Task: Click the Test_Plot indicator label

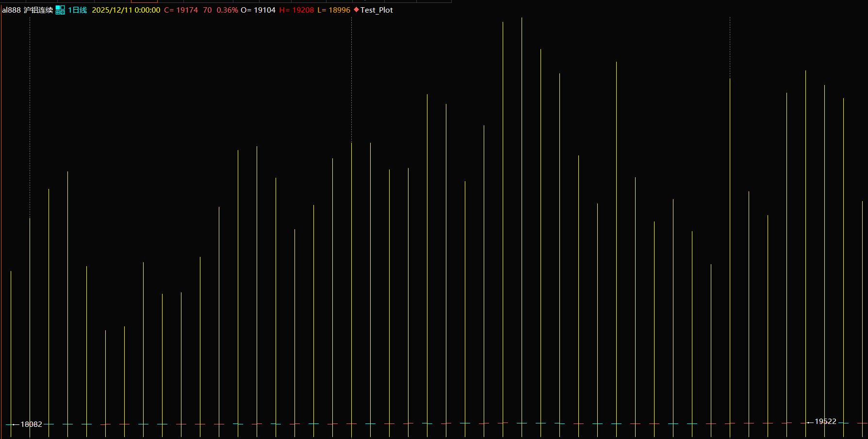Action: 377,10
